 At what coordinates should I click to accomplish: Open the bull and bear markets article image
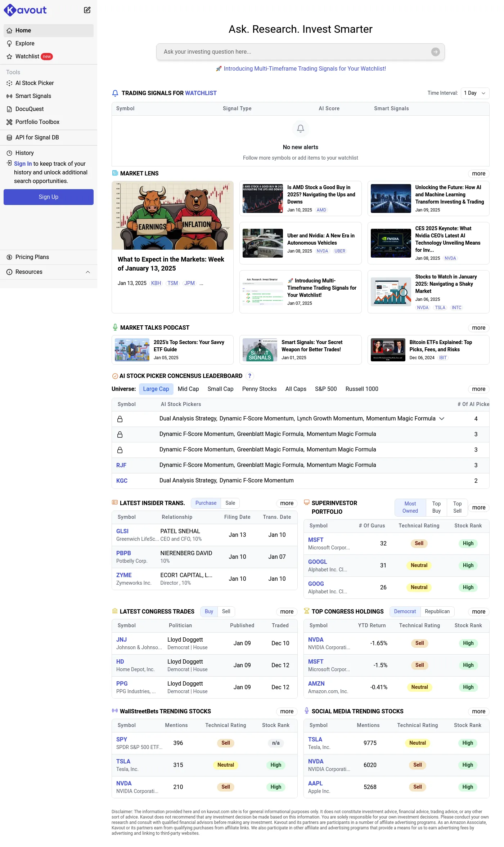(172, 215)
